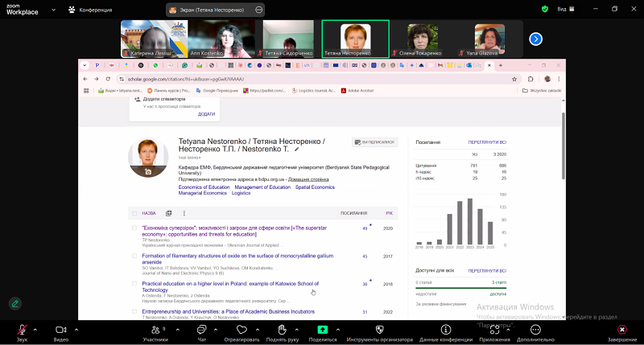Open the Участники participants panel
This screenshot has height=345, width=644.
click(x=155, y=330)
